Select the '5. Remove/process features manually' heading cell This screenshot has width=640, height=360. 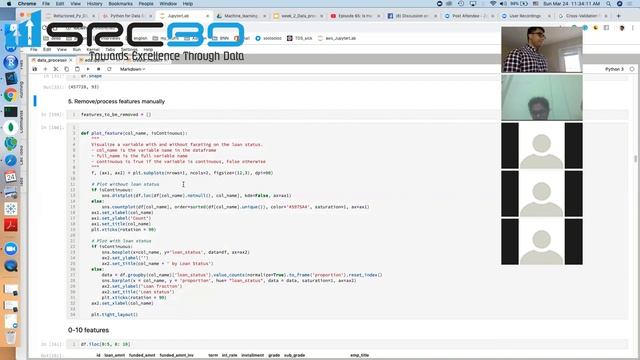116,101
